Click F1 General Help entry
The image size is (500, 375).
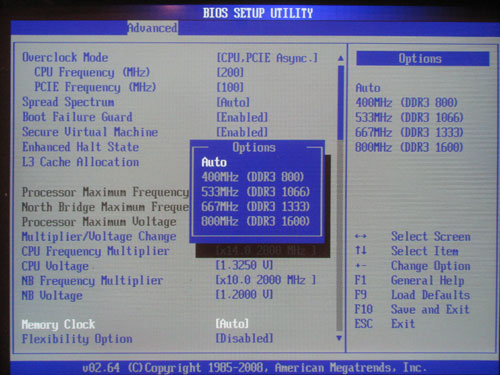click(409, 281)
